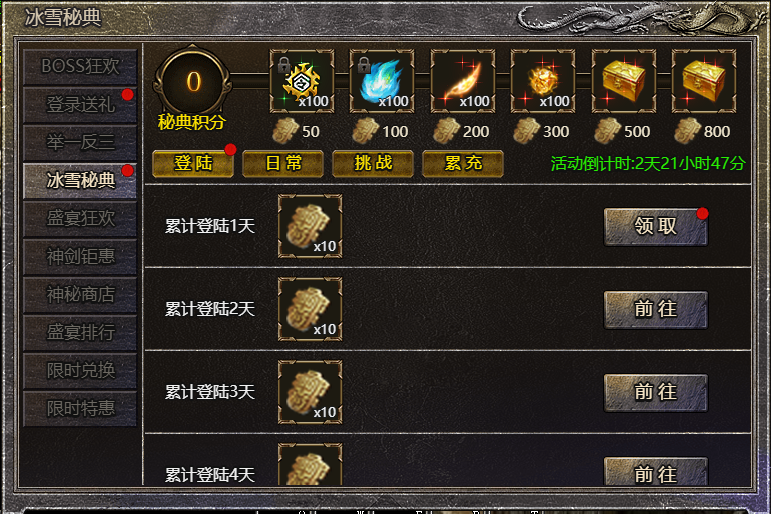Viewport: 771px width, 514px height.
Task: Open BOSS狂欢 from the sidebar menu
Action: tap(80, 66)
